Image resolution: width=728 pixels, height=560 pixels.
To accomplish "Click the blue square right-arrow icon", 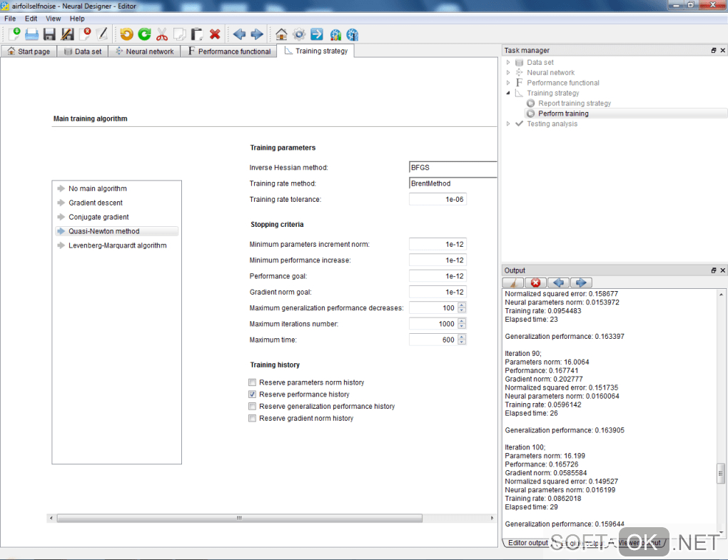I will (317, 34).
